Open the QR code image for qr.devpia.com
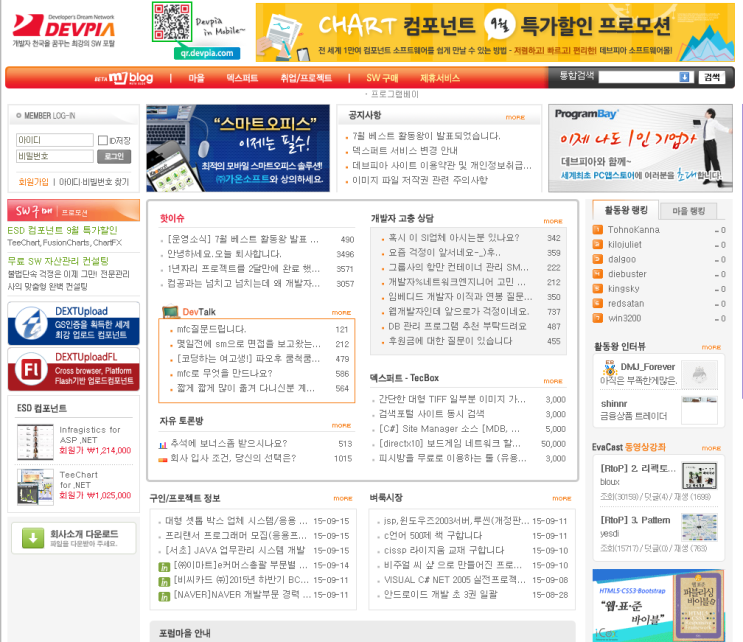 pos(172,22)
